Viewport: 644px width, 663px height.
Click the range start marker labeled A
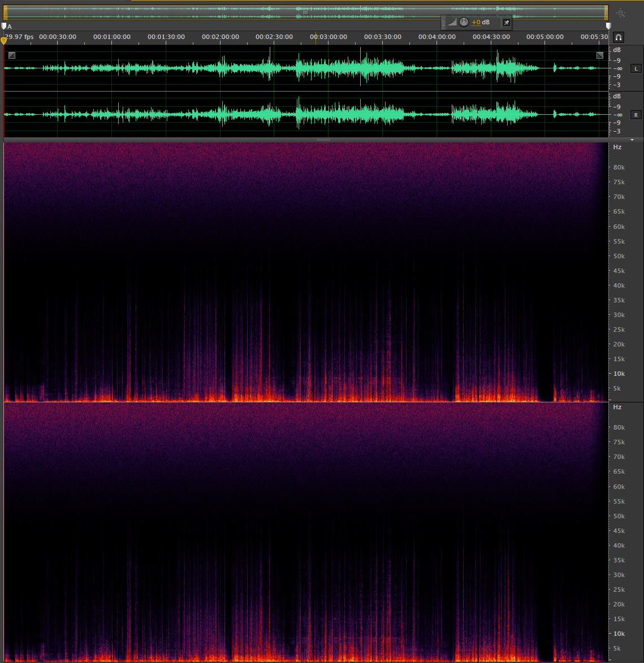(x=4, y=26)
